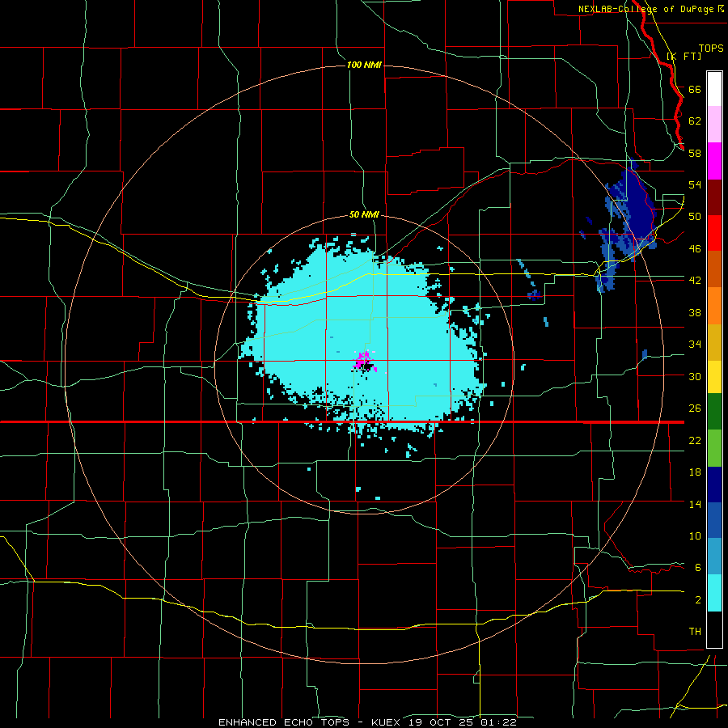The image size is (728, 728).
Task: Click the "100 NMI" range ring label
Action: tap(364, 65)
